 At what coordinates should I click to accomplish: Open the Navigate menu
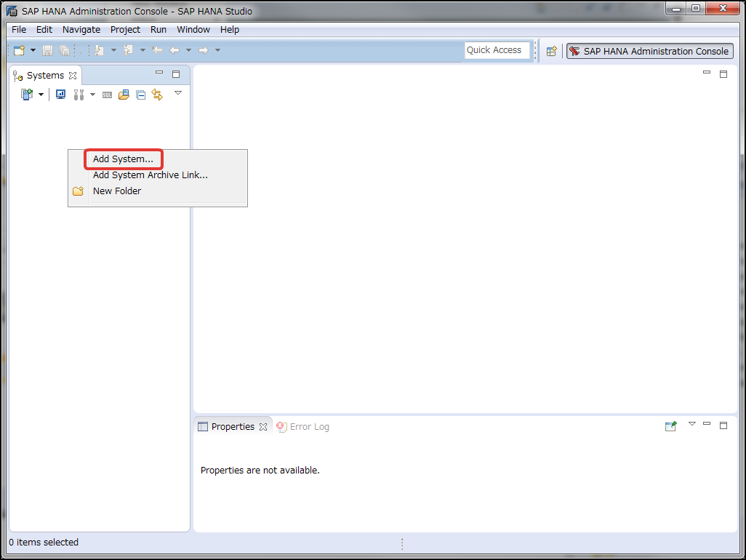[81, 30]
